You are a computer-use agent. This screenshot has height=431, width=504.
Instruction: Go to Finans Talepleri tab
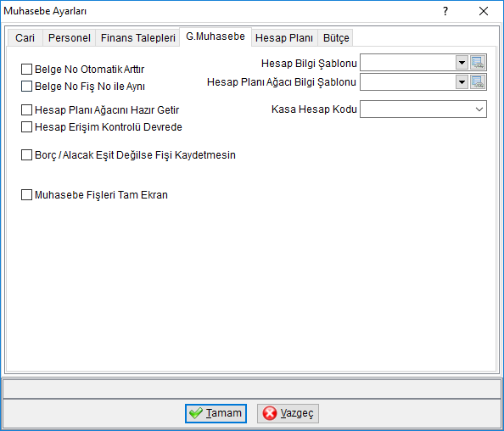(138, 38)
